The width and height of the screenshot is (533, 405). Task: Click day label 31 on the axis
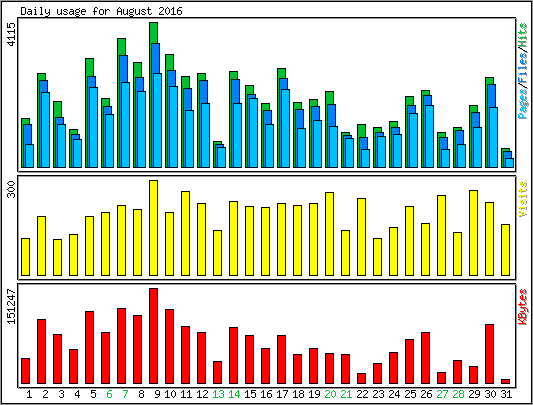[x=506, y=394]
